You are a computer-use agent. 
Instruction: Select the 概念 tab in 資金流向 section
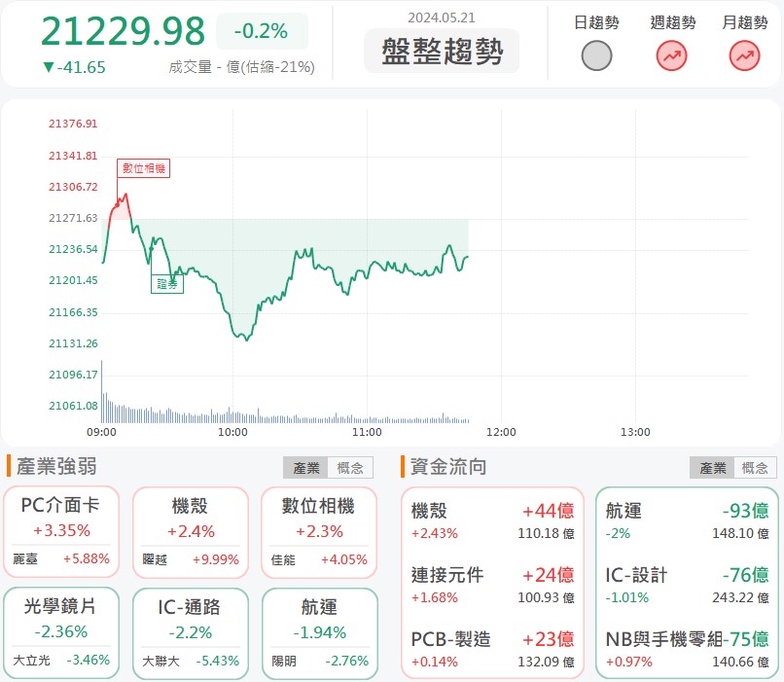tap(755, 468)
